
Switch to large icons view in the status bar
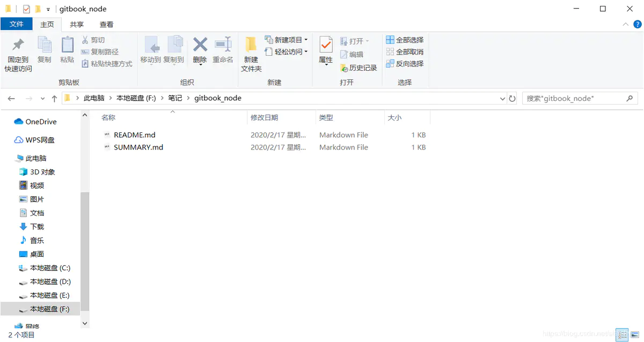coord(635,334)
